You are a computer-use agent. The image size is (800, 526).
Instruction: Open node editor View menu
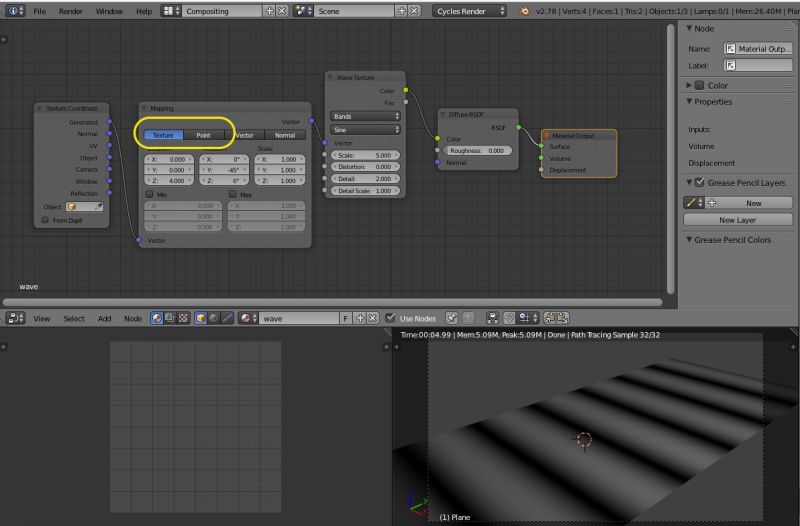click(42, 318)
